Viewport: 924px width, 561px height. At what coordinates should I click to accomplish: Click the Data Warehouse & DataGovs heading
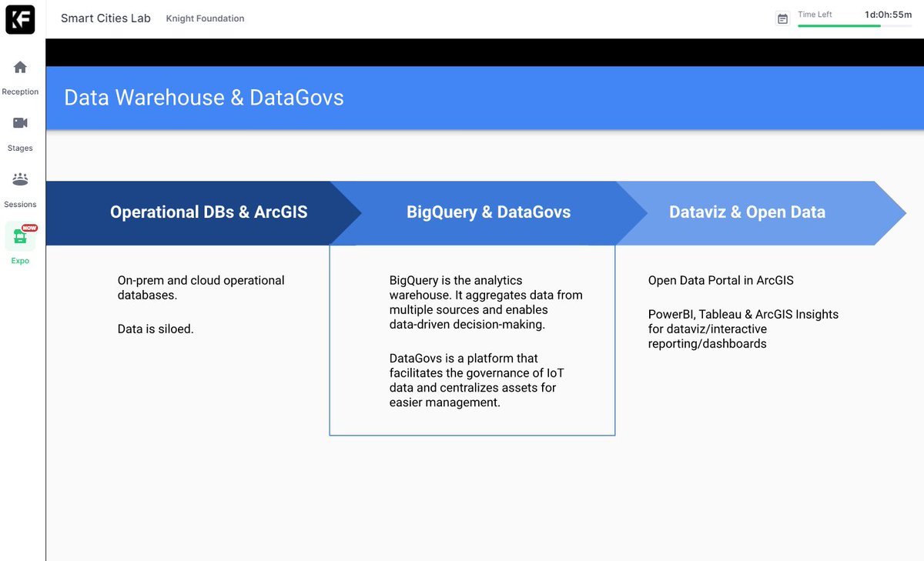point(204,98)
